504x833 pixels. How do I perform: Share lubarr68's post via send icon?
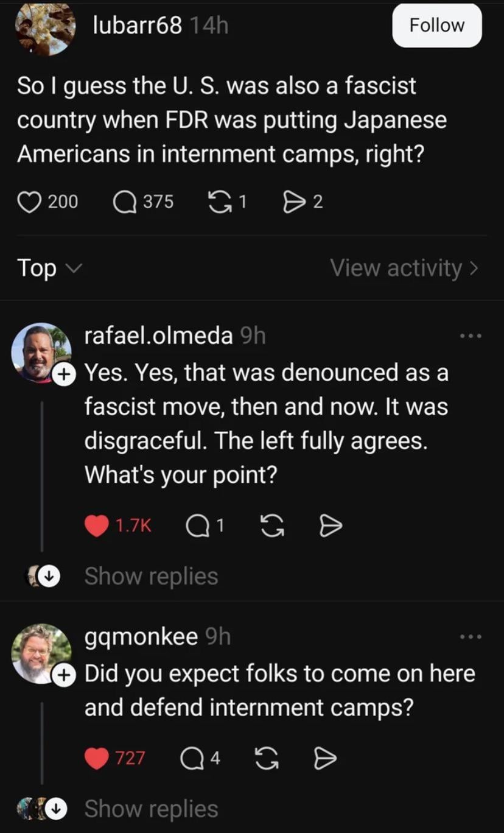[293, 202]
